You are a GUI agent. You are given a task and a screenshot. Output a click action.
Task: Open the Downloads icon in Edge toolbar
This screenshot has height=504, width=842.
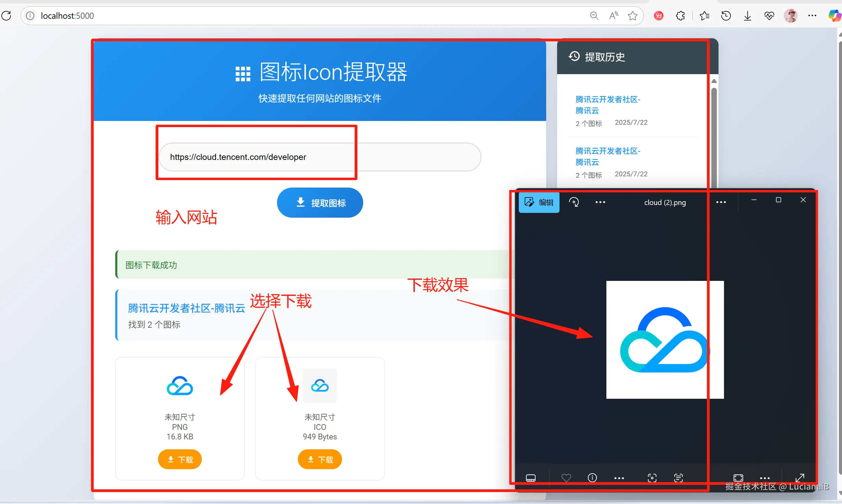(747, 15)
